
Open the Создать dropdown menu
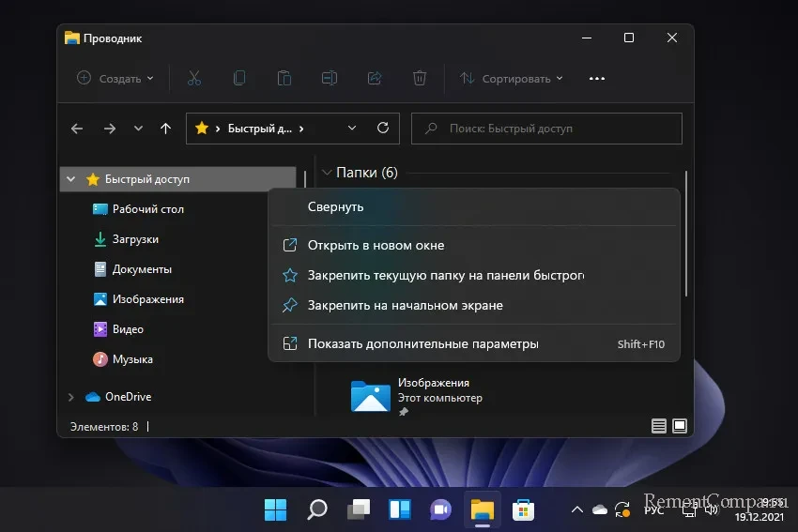pyautogui.click(x=115, y=79)
